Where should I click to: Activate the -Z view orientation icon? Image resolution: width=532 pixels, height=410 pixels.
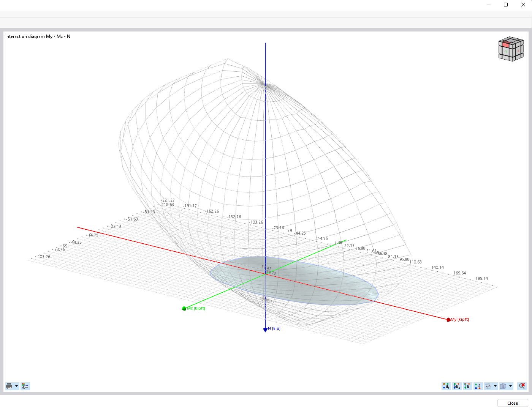478,386
